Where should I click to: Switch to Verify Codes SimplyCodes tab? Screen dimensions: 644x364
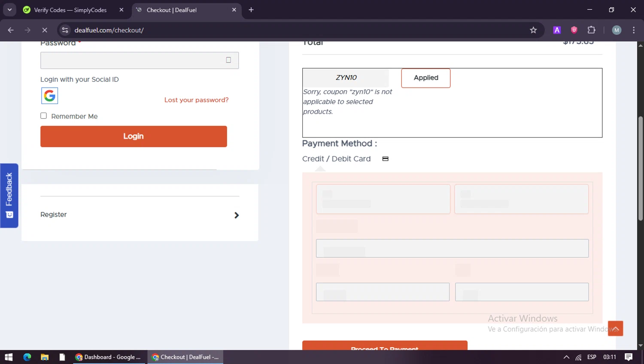coord(70,10)
